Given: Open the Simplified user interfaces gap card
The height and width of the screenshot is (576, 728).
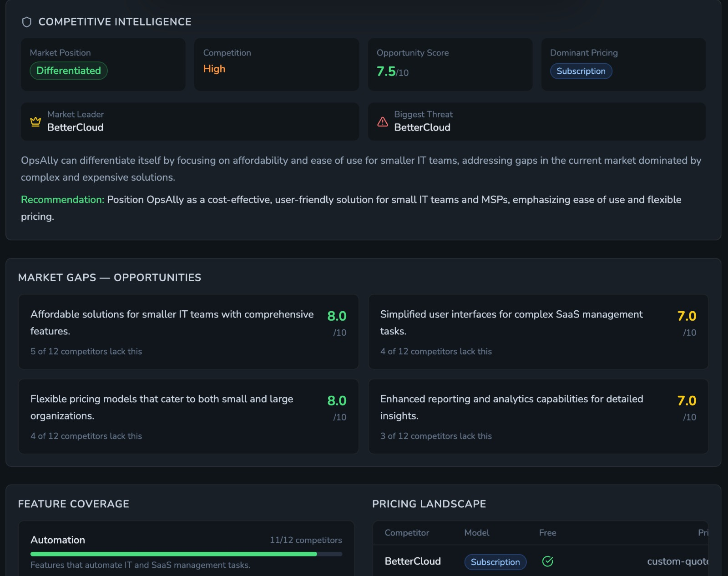Looking at the screenshot, I should [x=538, y=332].
